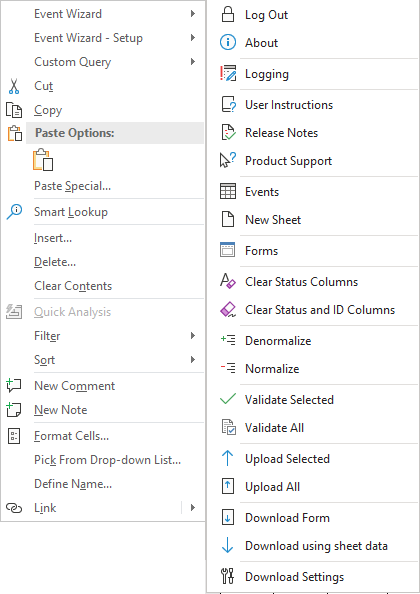This screenshot has width=420, height=594.
Task: Click the Validate Selected green checkmark icon
Action: (x=228, y=399)
